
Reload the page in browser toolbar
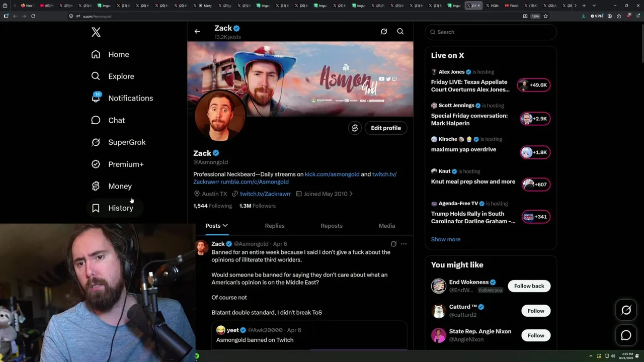(33, 16)
